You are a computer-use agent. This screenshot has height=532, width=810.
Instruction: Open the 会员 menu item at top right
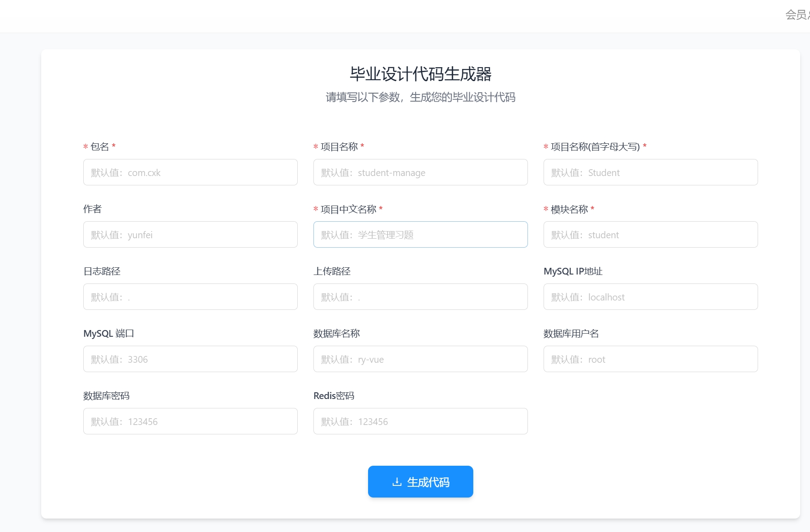click(x=797, y=15)
